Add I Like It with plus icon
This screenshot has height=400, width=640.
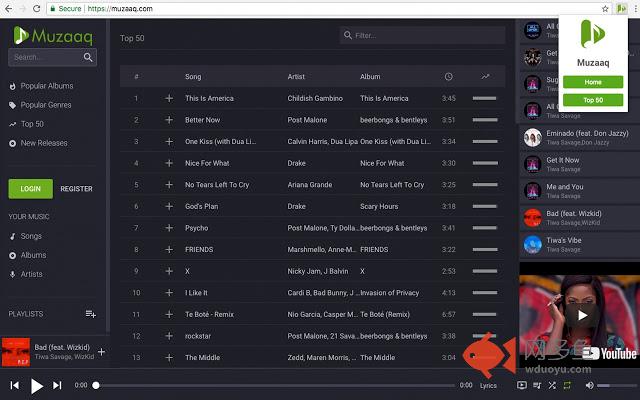pos(169,293)
